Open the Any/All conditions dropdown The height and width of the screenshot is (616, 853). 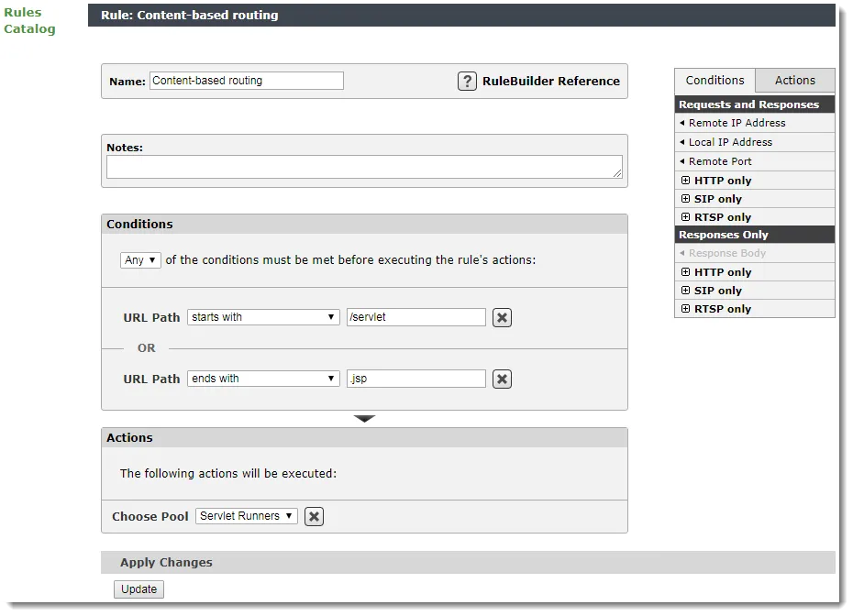pyautogui.click(x=140, y=260)
